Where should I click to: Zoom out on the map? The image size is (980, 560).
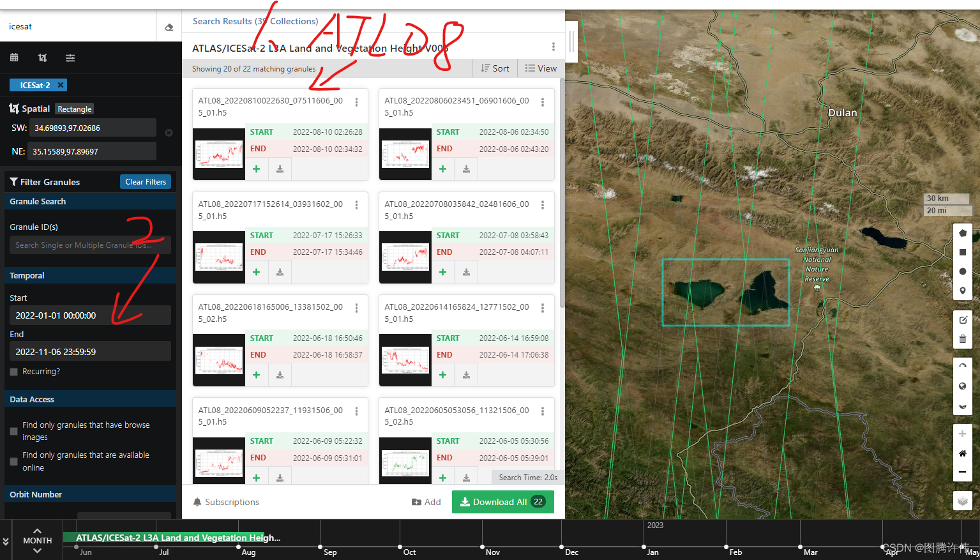tap(963, 472)
